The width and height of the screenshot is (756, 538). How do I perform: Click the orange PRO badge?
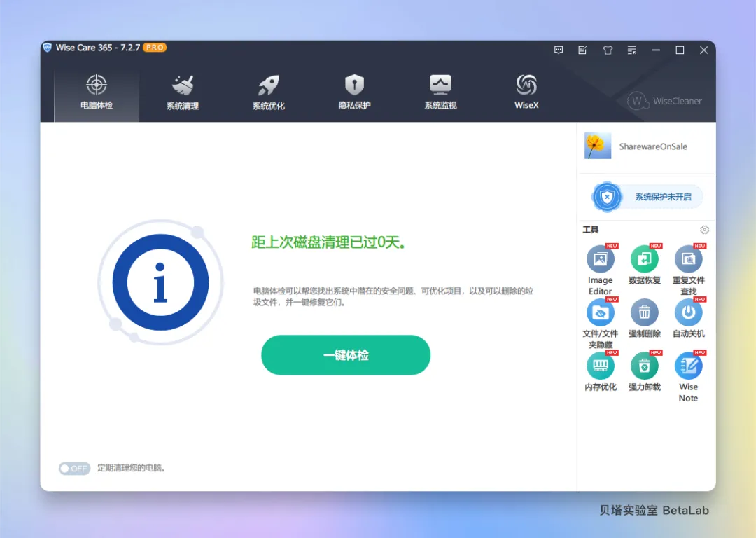(x=155, y=48)
